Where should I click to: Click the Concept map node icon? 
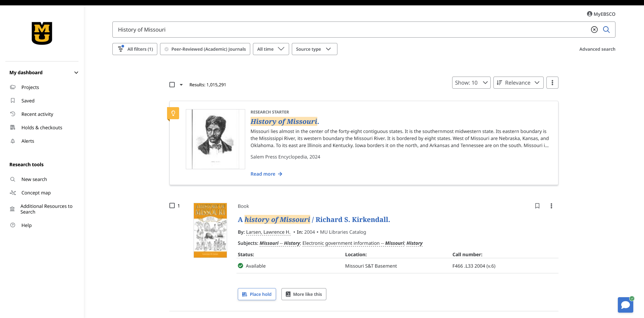(x=13, y=193)
